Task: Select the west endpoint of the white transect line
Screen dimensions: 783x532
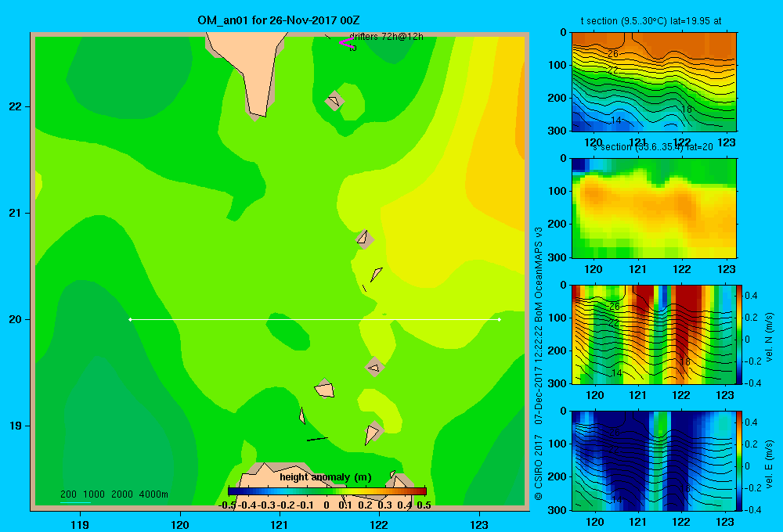Action: pos(130,319)
